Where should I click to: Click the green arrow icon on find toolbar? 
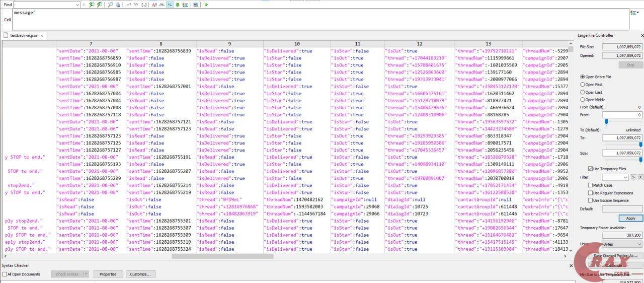(206, 5)
